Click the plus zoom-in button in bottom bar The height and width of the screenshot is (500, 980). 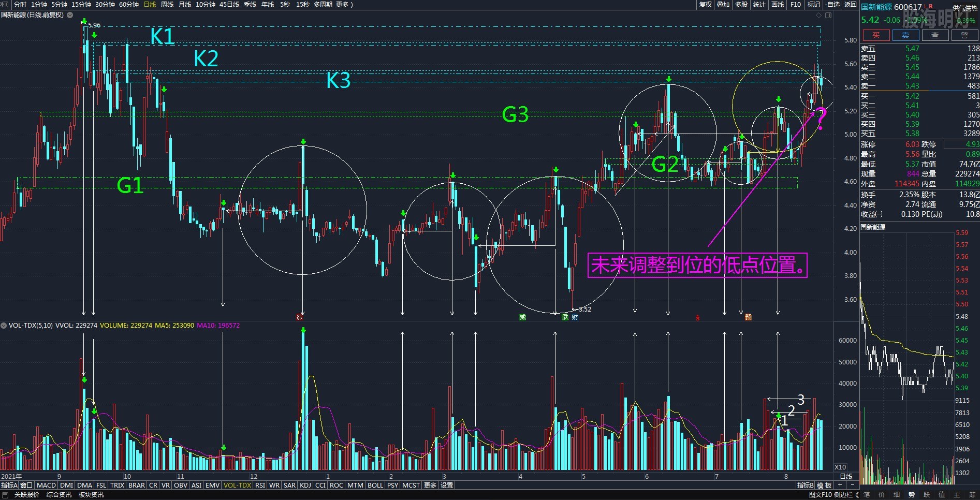840,486
